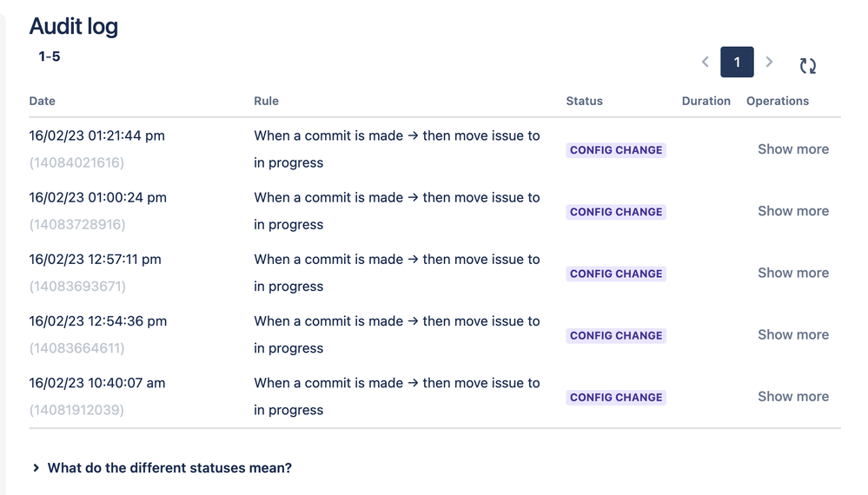The width and height of the screenshot is (868, 495).
Task: Open rule name in the 10:40:07 am row
Action: 396,397
